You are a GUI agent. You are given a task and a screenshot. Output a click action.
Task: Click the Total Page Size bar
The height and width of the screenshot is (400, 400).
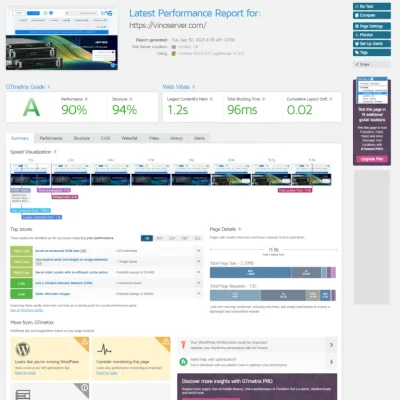pyautogui.click(x=273, y=272)
